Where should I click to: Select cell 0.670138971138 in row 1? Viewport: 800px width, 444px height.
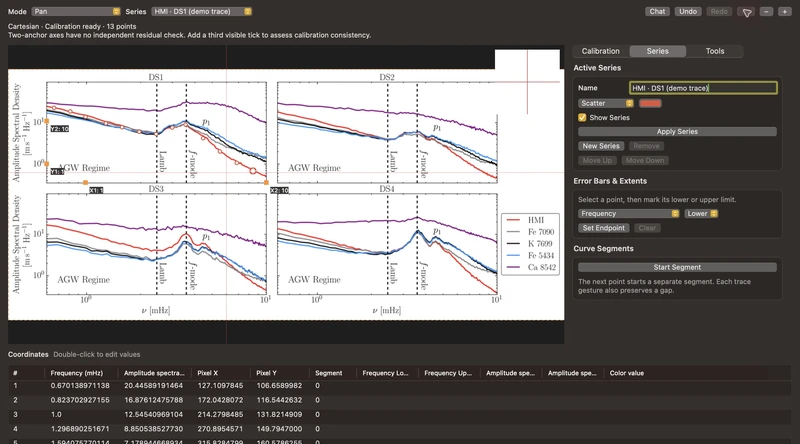coord(80,386)
